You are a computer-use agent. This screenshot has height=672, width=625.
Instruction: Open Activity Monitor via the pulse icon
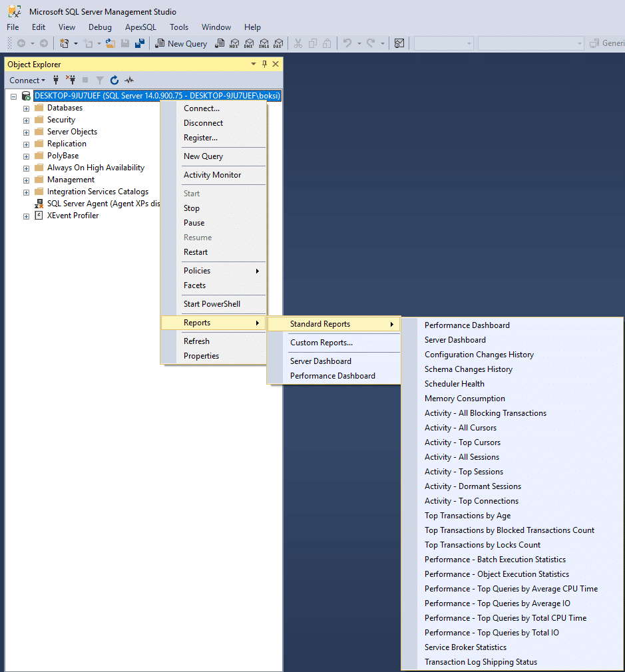129,81
